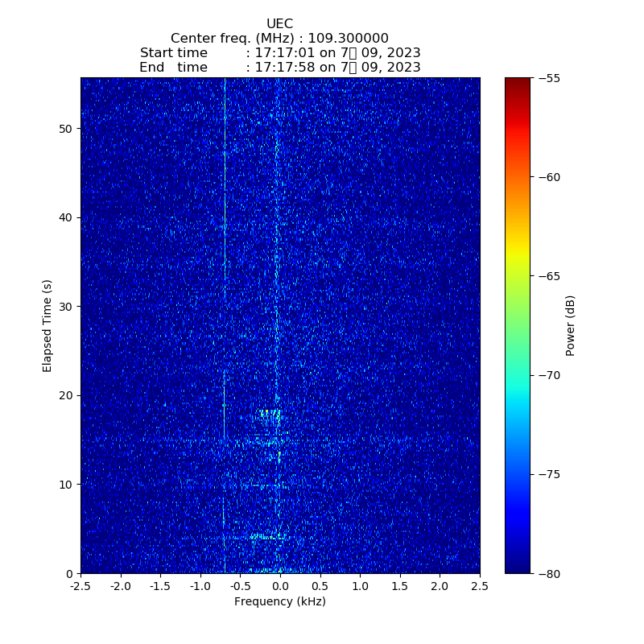Select the 50 elapsed-time tick label
Image resolution: width=644 pixels, height=644 pixels.
click(66, 129)
